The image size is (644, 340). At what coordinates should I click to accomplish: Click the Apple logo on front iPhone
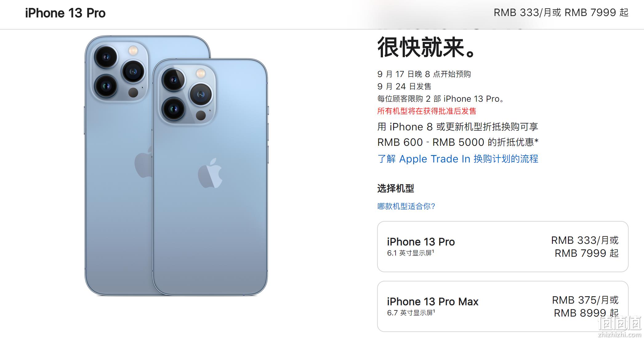tap(210, 173)
